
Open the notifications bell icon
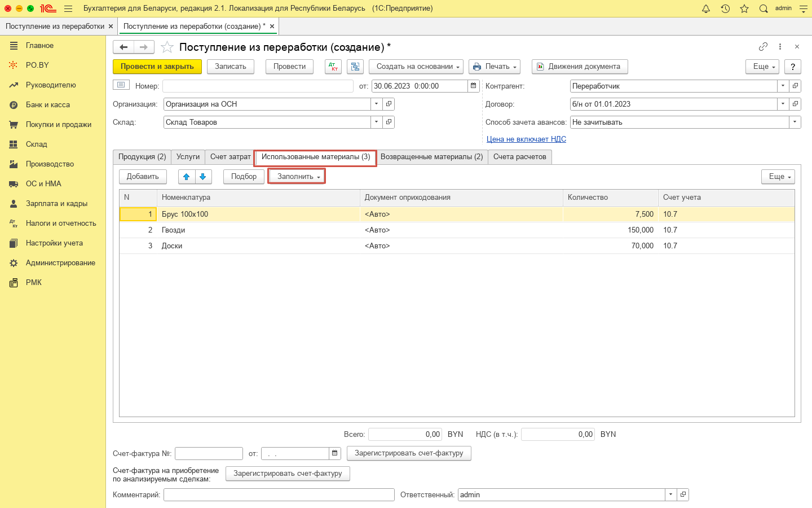pyautogui.click(x=706, y=8)
